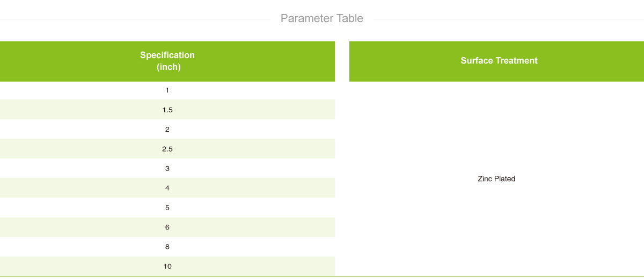Select the 3 inch specification row
Viewport: 644px width, 279px height.
pyautogui.click(x=167, y=168)
